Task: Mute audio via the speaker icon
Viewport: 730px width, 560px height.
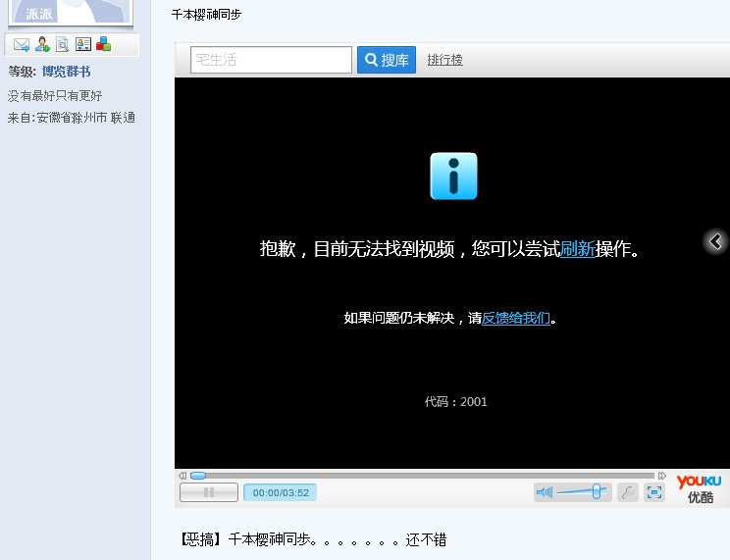Action: click(545, 492)
